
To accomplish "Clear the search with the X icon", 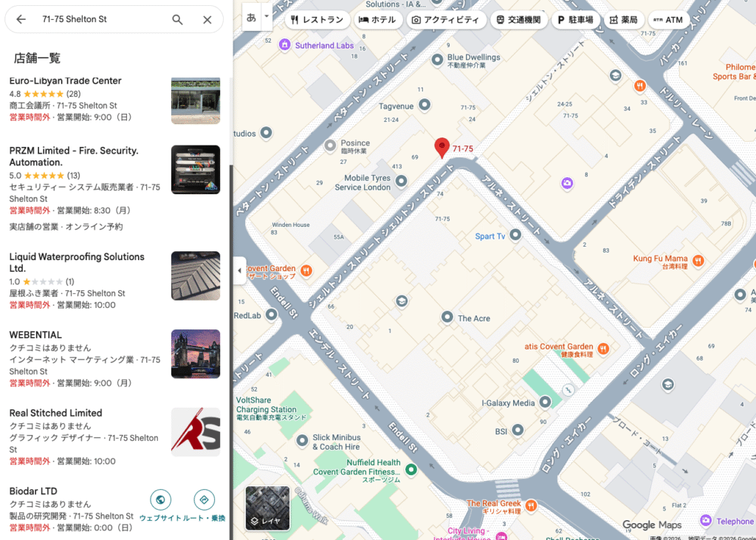I will [207, 19].
